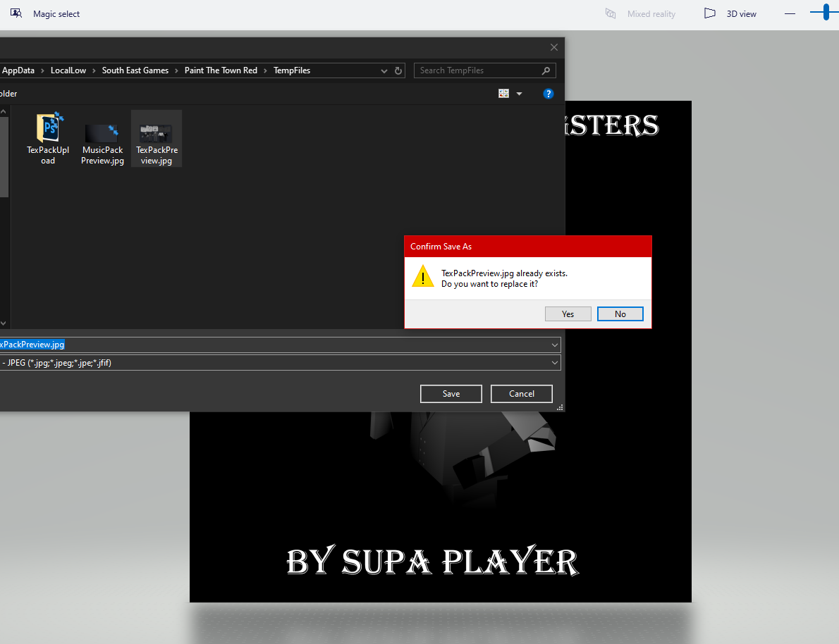Click the Magic select tool icon
839x644 pixels.
coord(16,13)
